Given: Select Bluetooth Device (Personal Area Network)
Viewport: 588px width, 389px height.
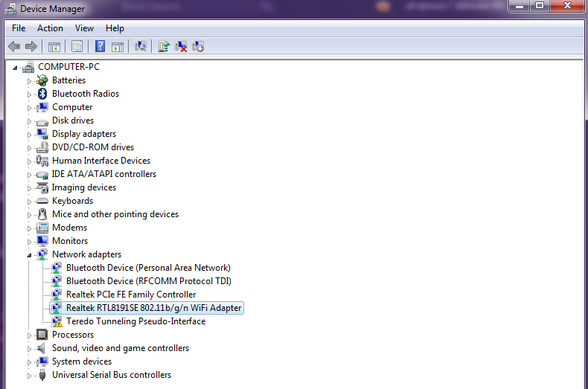Looking at the screenshot, I should (148, 268).
